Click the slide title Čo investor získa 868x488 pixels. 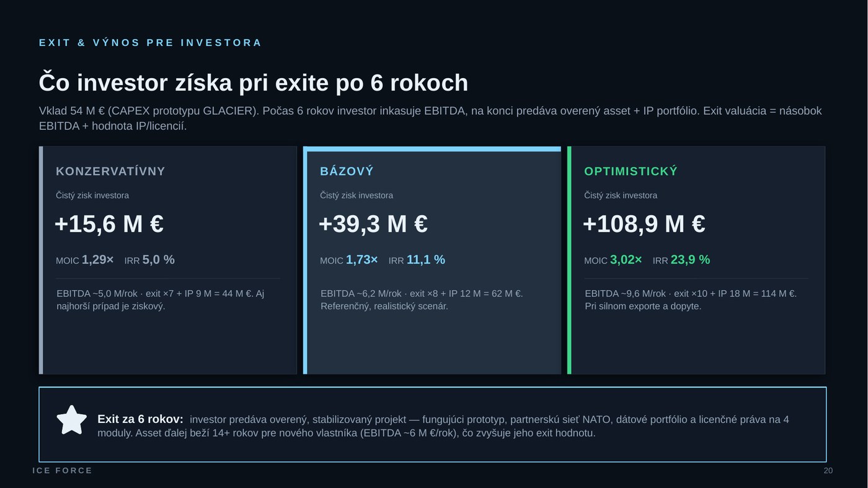[x=254, y=82]
